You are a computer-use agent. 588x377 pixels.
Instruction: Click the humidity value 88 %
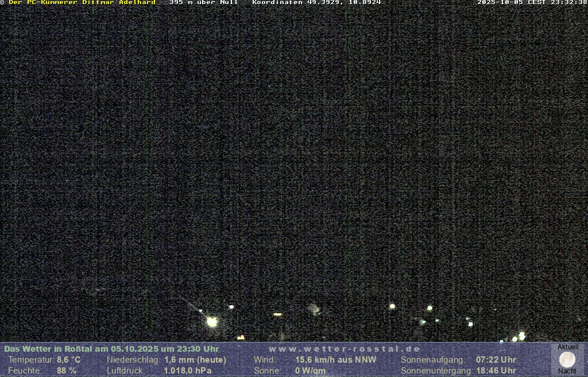[x=67, y=371]
